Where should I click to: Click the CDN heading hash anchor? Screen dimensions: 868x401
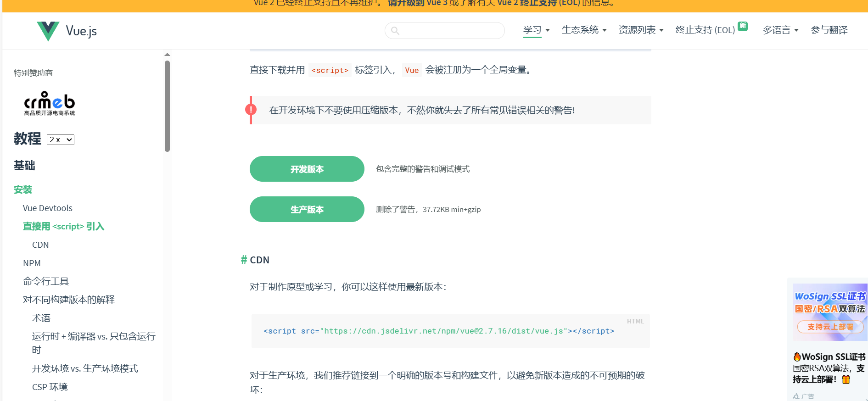pyautogui.click(x=244, y=260)
